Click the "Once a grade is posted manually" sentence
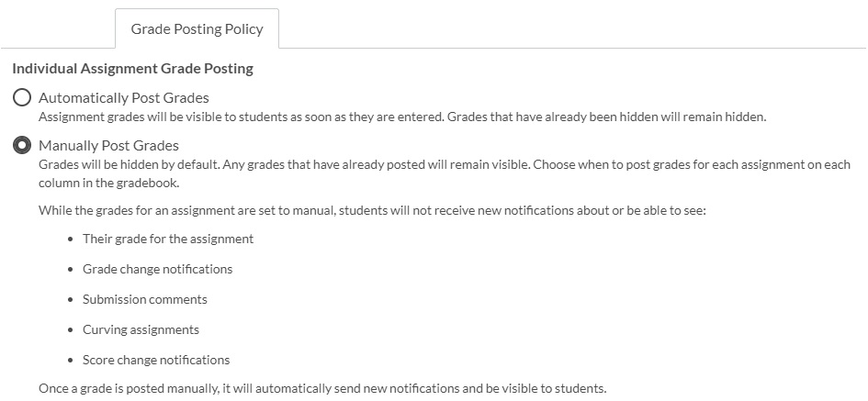The height and width of the screenshot is (401, 868). (x=322, y=388)
